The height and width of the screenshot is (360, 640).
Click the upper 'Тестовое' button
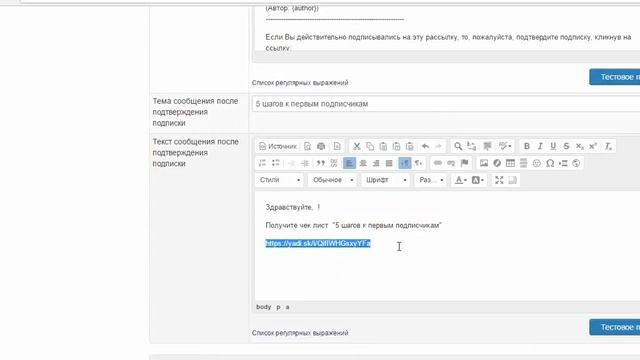[x=615, y=77]
